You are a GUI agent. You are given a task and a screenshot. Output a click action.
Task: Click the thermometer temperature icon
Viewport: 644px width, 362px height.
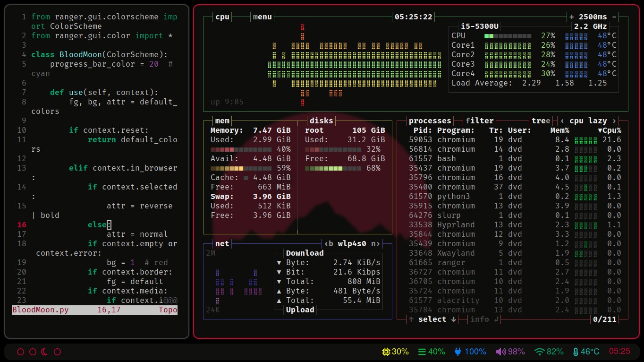click(x=575, y=352)
